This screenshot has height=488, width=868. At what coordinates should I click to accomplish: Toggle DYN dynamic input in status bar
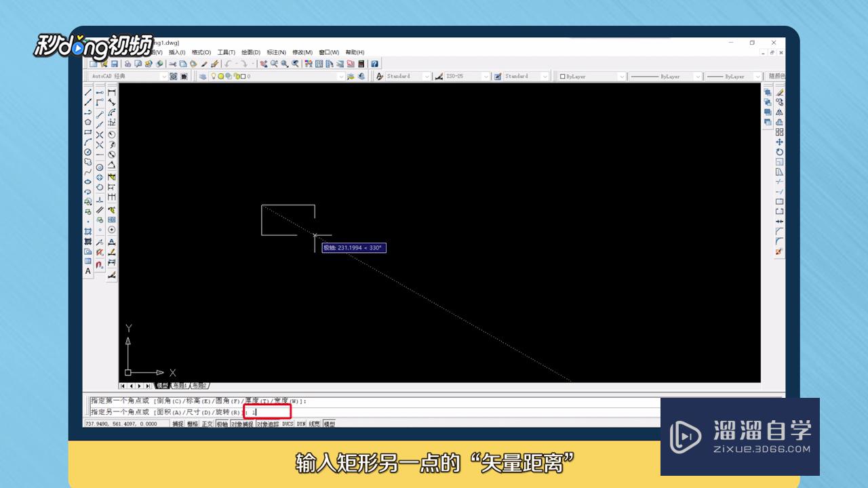301,424
